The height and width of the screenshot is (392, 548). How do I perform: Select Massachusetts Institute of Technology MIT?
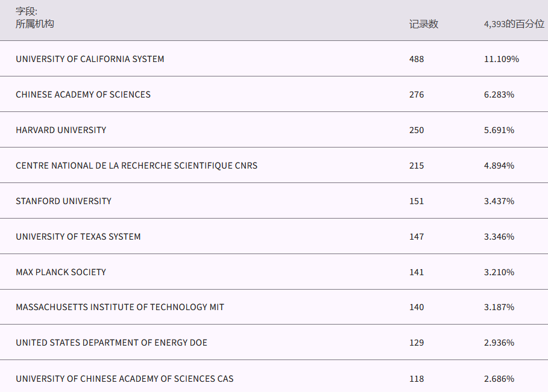[120, 307]
